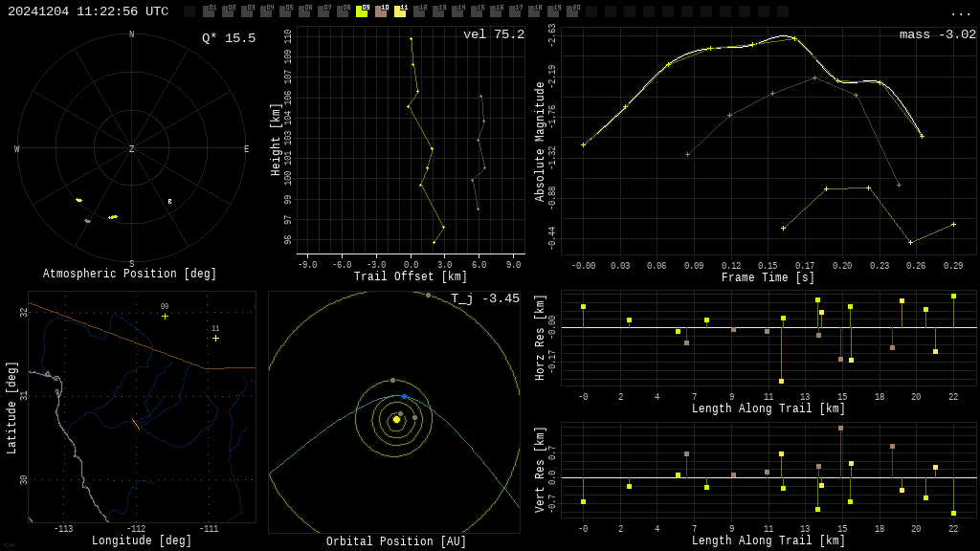Click the Frame Time [s] axis label
The width and height of the screenshot is (980, 551).
[768, 277]
